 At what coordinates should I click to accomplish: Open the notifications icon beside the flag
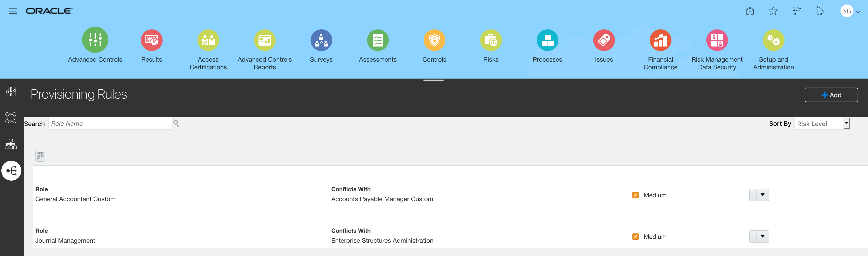point(820,11)
